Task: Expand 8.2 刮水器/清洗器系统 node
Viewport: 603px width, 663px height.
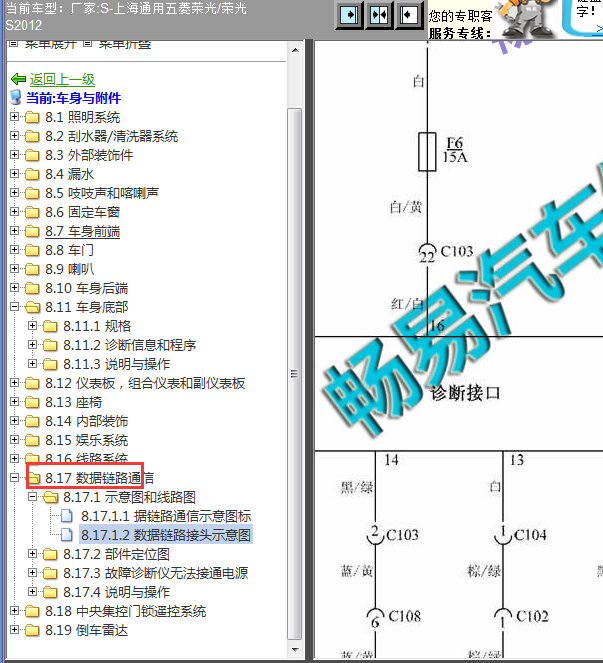Action: point(14,136)
